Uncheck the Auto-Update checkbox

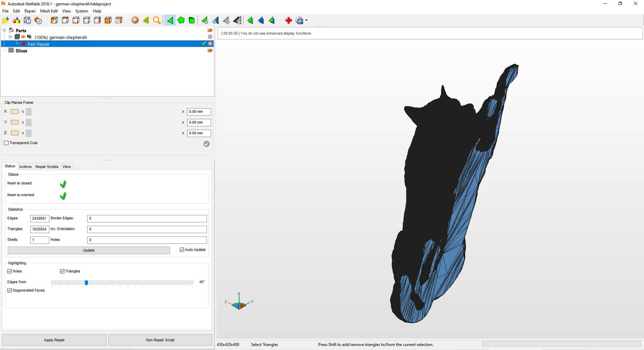182,250
